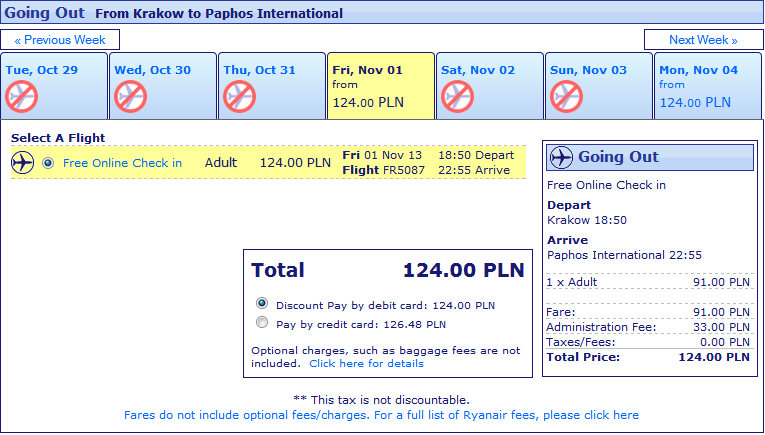Click the no-flight icon under Thu, Oct 31
The image size is (765, 435).
pos(240,97)
